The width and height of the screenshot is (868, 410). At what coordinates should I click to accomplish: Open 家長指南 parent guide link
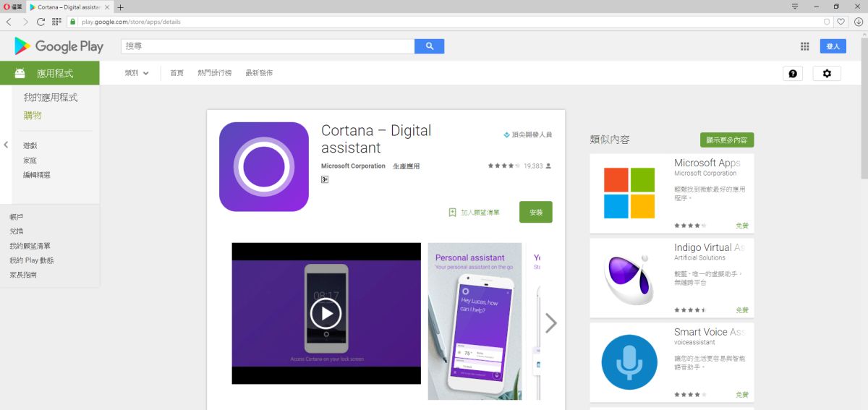tap(23, 275)
